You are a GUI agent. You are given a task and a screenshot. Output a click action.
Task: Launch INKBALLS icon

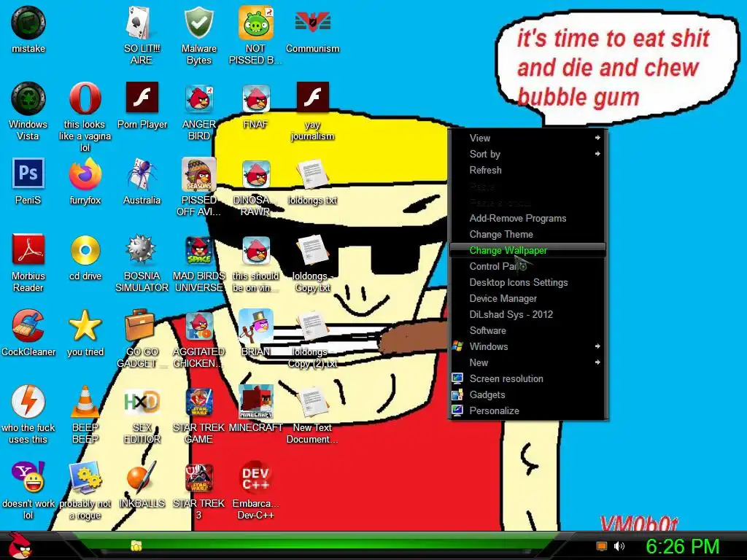click(x=142, y=478)
